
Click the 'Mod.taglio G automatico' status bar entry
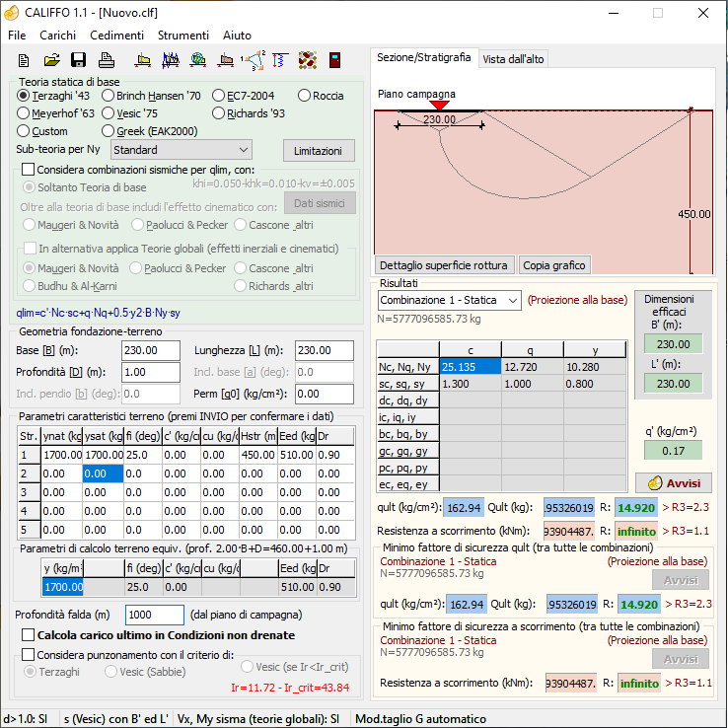click(x=420, y=719)
